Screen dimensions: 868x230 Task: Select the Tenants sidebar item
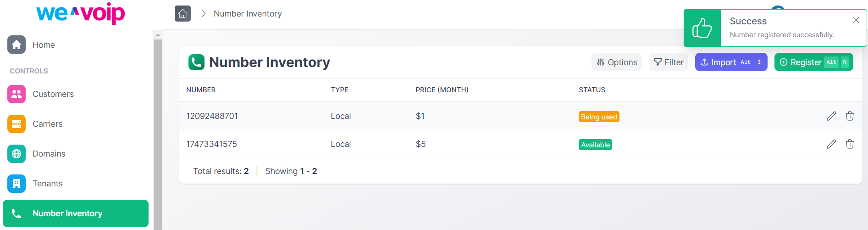coord(76,184)
